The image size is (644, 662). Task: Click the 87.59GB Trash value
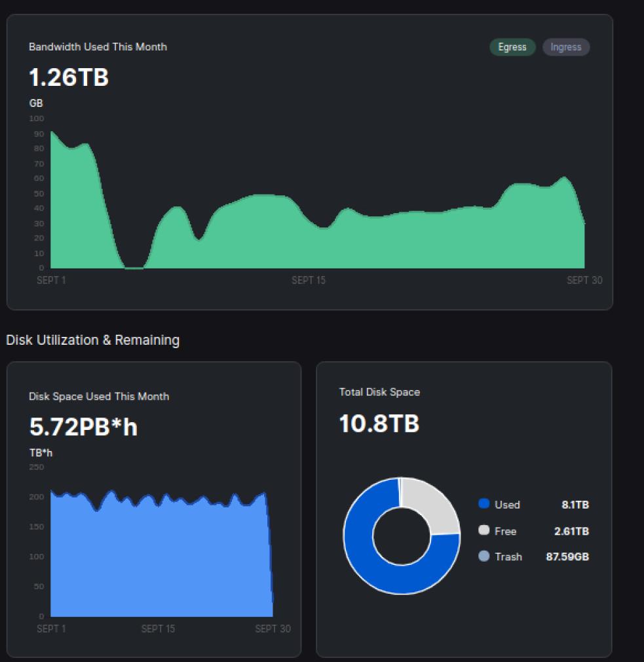click(x=567, y=557)
